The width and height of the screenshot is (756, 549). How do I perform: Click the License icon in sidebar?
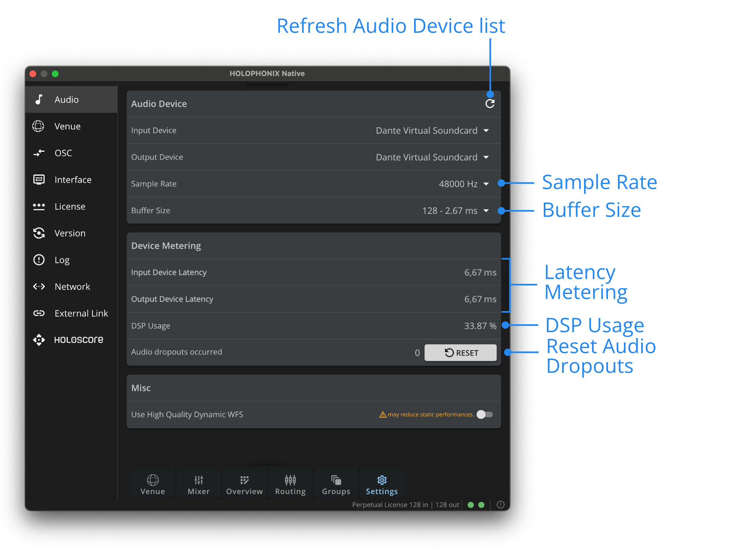coord(39,206)
